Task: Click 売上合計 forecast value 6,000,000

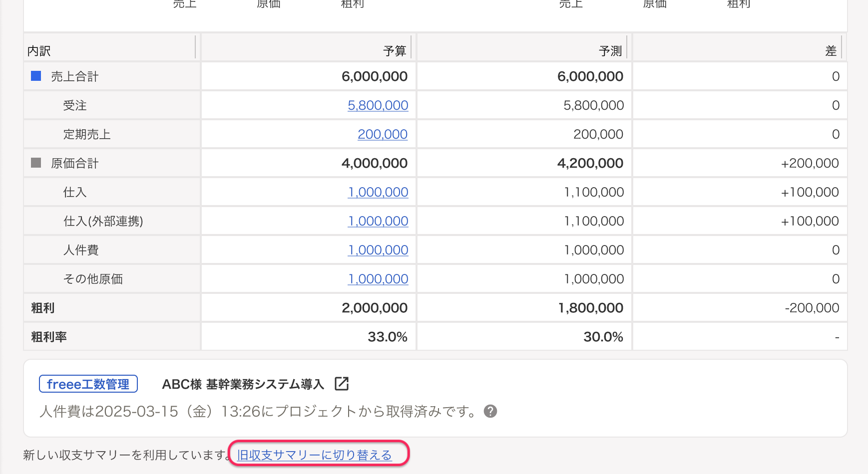Action: [590, 76]
